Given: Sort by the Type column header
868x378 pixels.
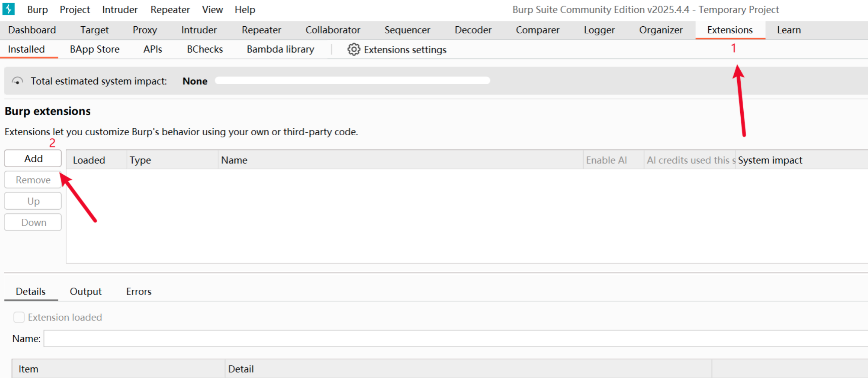Looking at the screenshot, I should 172,160.
